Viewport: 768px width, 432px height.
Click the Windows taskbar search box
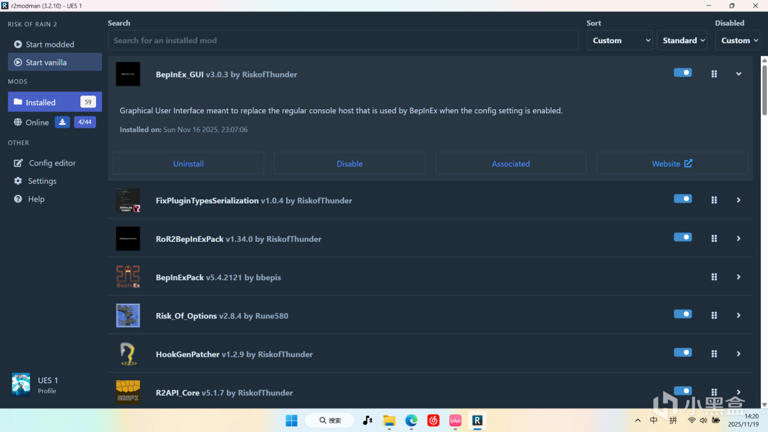click(x=330, y=420)
